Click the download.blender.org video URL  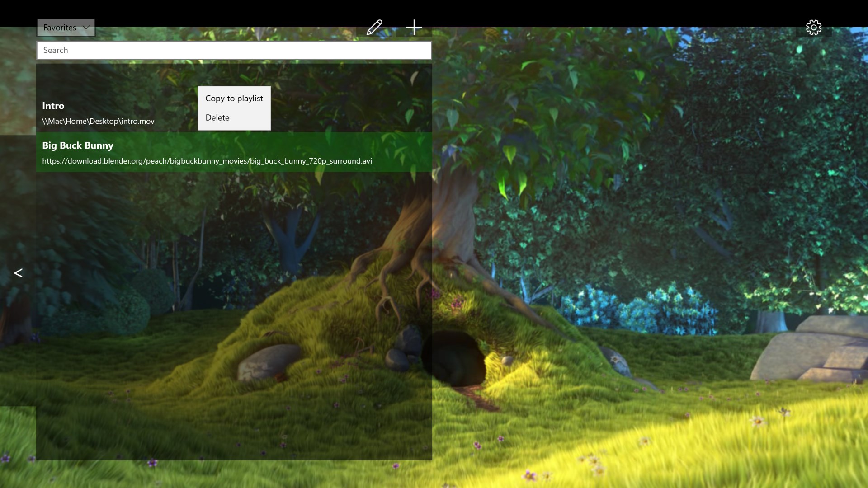[x=207, y=161]
